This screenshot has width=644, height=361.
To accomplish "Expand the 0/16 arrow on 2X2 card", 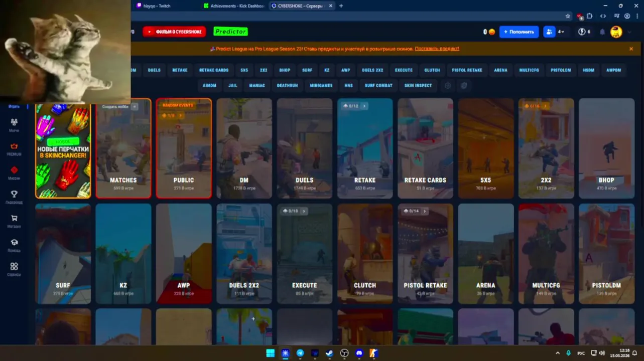I will click(x=546, y=106).
